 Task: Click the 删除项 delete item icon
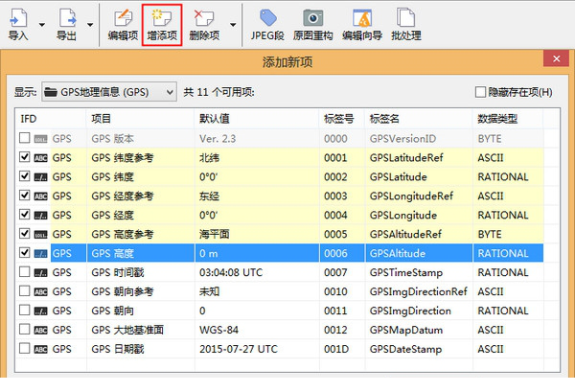click(x=204, y=17)
